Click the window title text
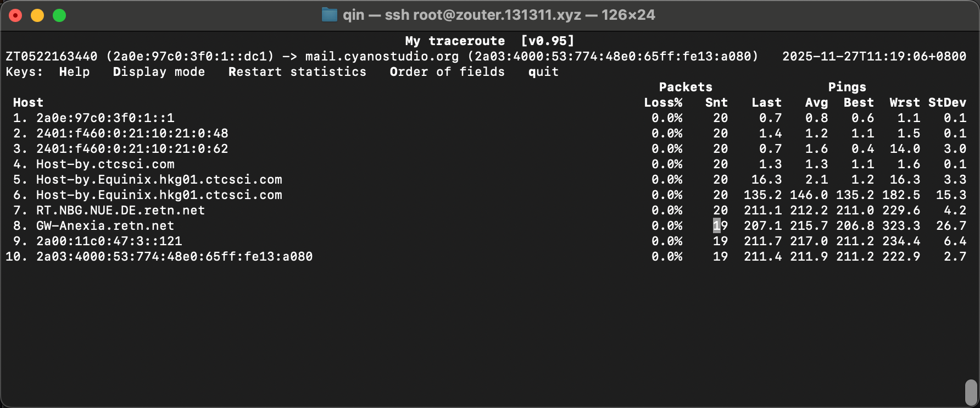This screenshot has height=408, width=980. click(x=499, y=15)
